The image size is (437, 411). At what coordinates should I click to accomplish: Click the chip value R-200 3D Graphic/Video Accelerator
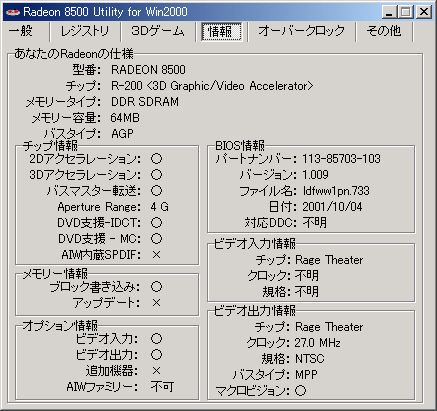tap(212, 86)
